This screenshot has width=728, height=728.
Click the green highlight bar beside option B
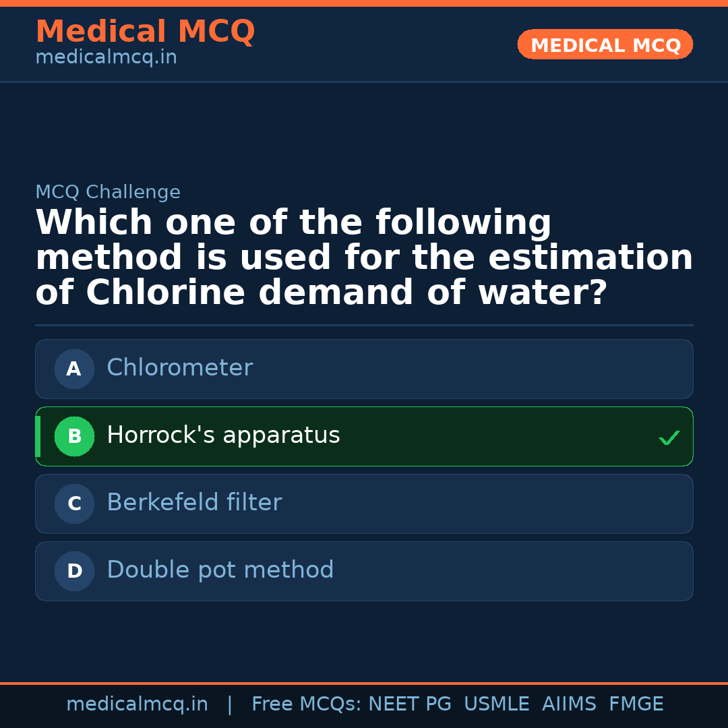point(38,436)
